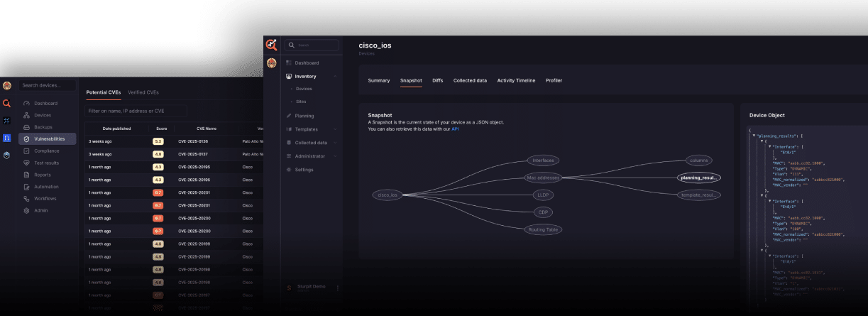Click the Search devices field
The image size is (868, 316).
(48, 85)
